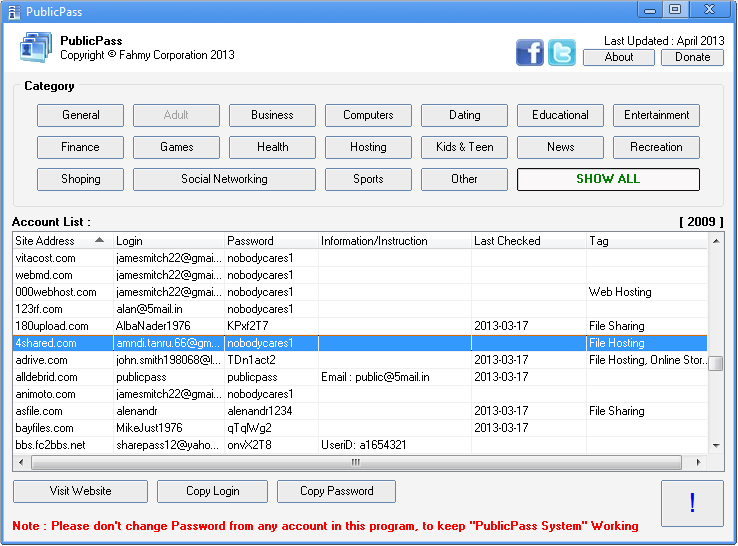Click Copy Password button
Image resolution: width=738 pixels, height=546 pixels.
337,491
